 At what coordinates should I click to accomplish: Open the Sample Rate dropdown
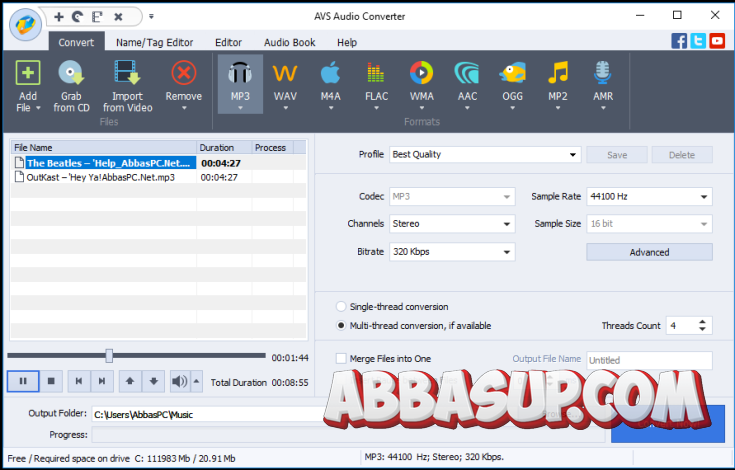pos(649,196)
